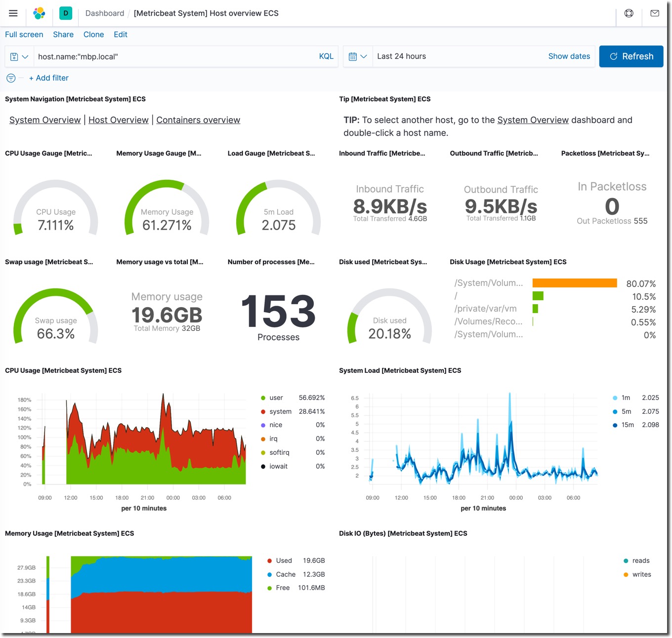
Task: Click Outbound Traffic 9.5KB/s value
Action: [x=501, y=206]
